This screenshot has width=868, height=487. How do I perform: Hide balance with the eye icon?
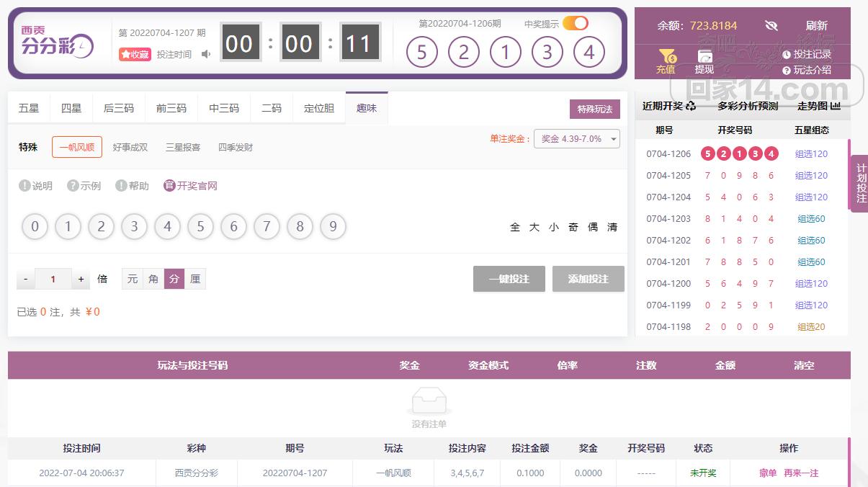click(x=771, y=26)
